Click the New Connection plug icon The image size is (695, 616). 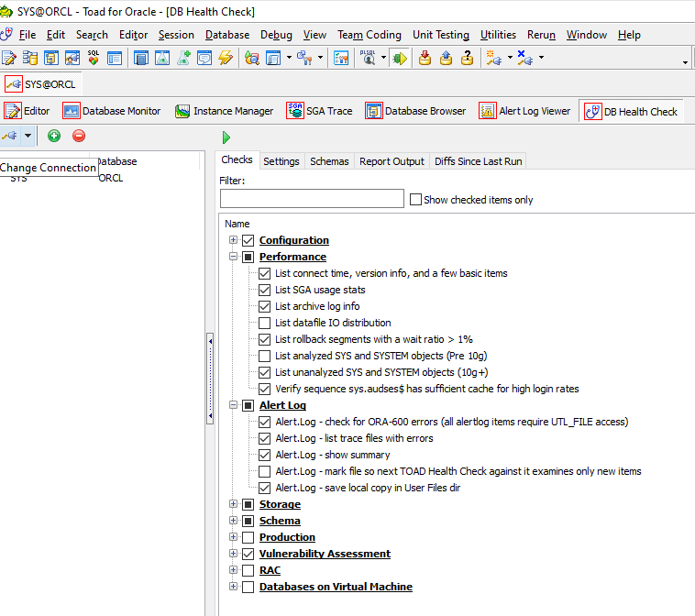pos(494,58)
